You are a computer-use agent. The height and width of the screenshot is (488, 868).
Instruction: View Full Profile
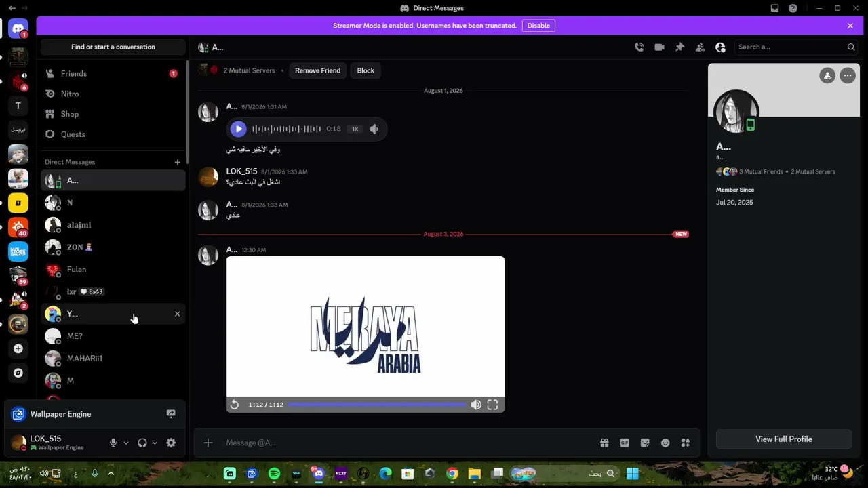(783, 439)
